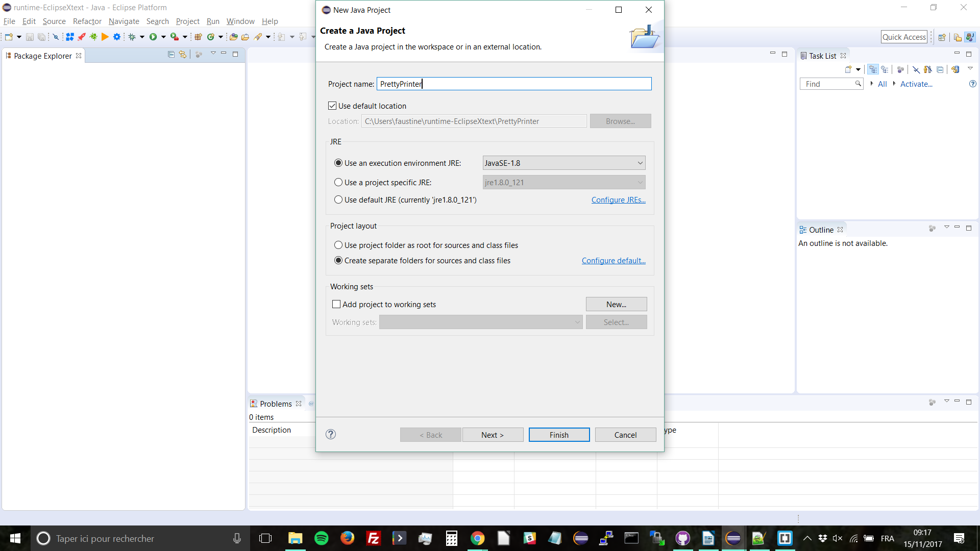Enable Add project to working sets
The height and width of the screenshot is (551, 980).
[336, 304]
